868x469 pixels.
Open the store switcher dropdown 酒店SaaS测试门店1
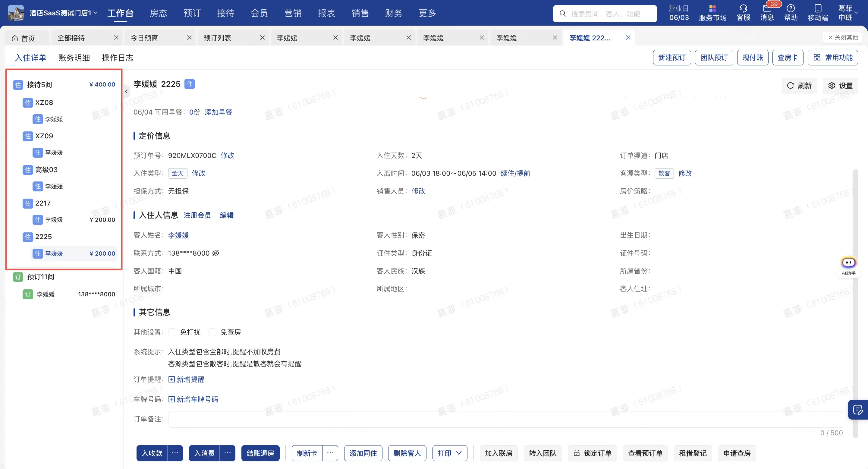[63, 13]
